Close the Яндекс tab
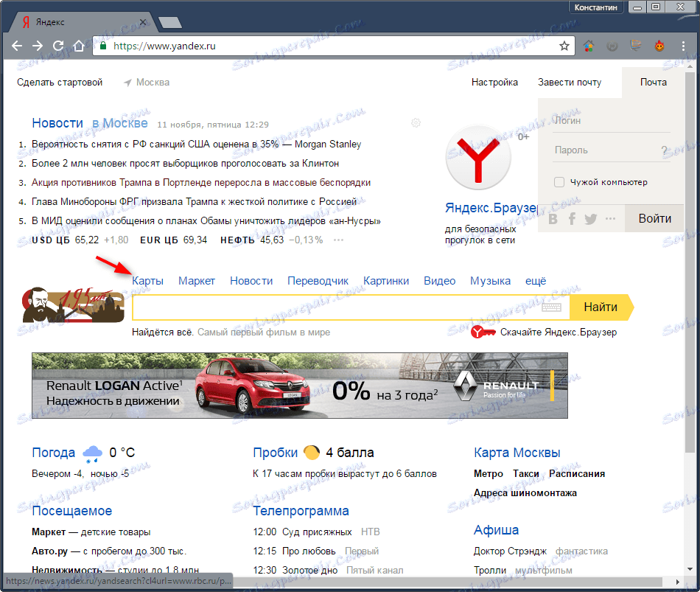The height and width of the screenshot is (592, 700). (x=143, y=22)
